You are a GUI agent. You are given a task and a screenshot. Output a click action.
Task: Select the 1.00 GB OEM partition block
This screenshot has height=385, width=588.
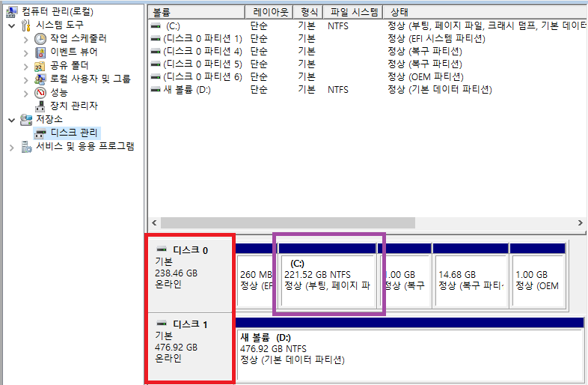pos(537,276)
